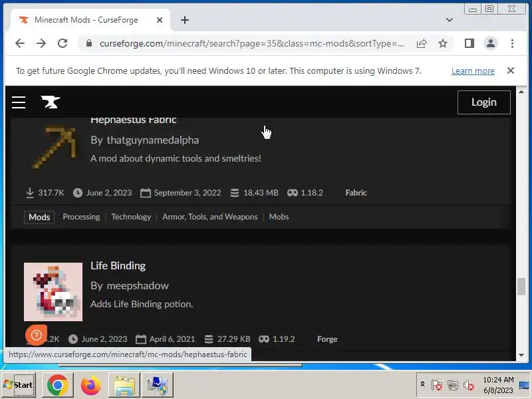The height and width of the screenshot is (399, 532).
Task: Expand the tab search dropdown
Action: coord(450,20)
